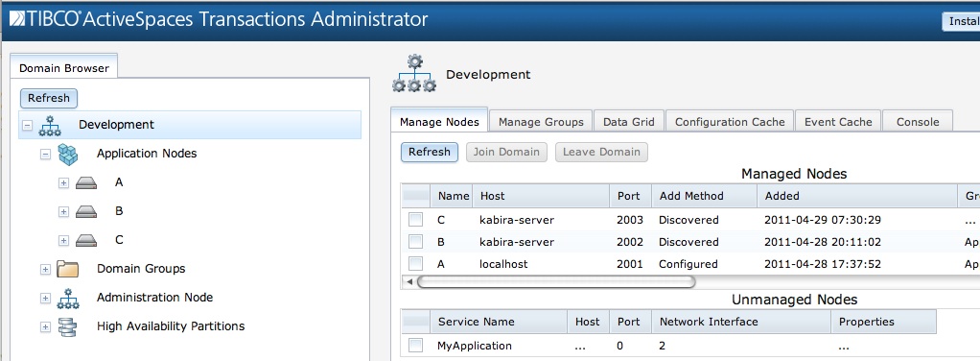Expand the Domain Groups tree node
This screenshot has width=980, height=361.
(x=45, y=269)
